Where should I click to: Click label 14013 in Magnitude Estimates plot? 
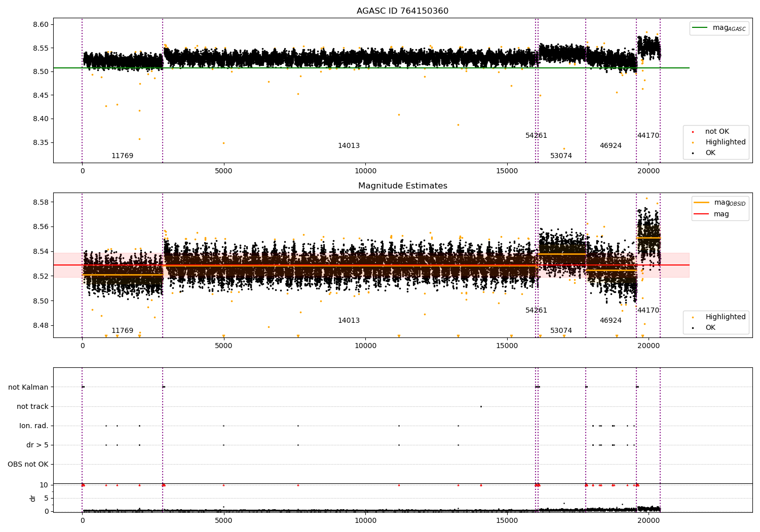coord(349,321)
